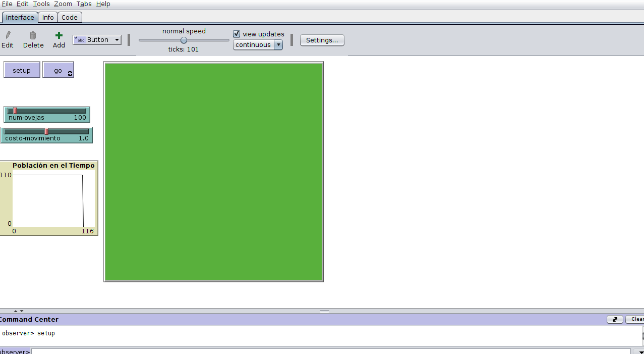The height and width of the screenshot is (354, 644).
Task: Click the Command Center title text
Action: [x=29, y=319]
